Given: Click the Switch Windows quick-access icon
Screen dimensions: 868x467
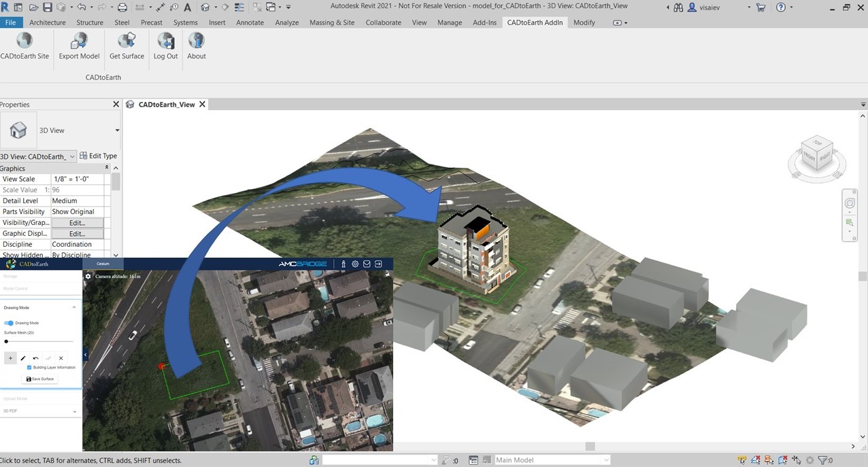Looking at the screenshot, I should [271, 7].
